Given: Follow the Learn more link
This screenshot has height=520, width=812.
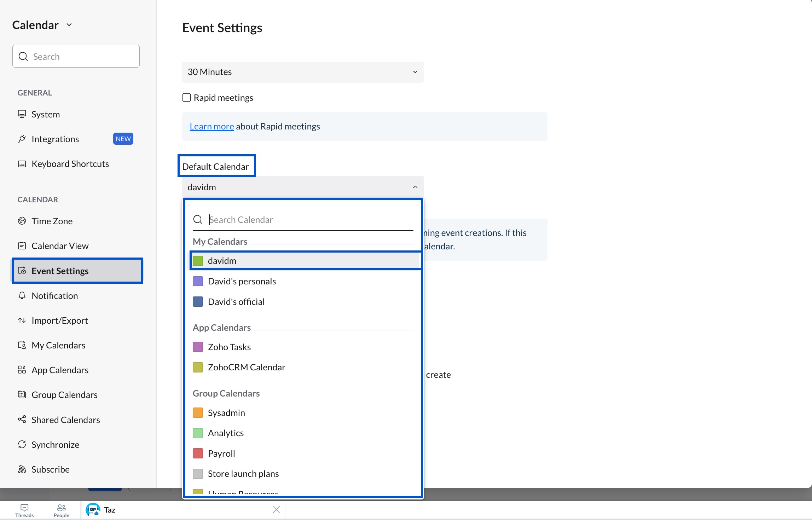Looking at the screenshot, I should tap(211, 126).
